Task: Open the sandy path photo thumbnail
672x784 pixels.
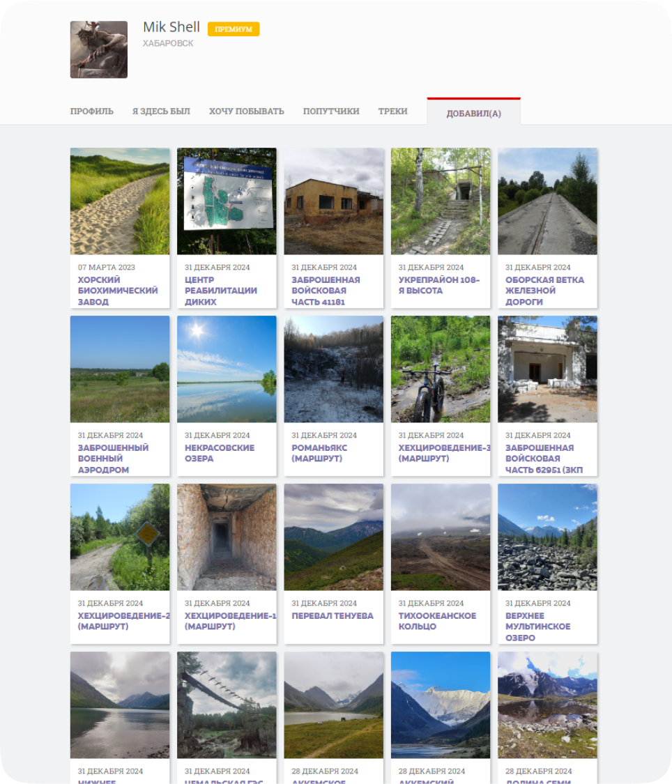Action: tap(120, 201)
